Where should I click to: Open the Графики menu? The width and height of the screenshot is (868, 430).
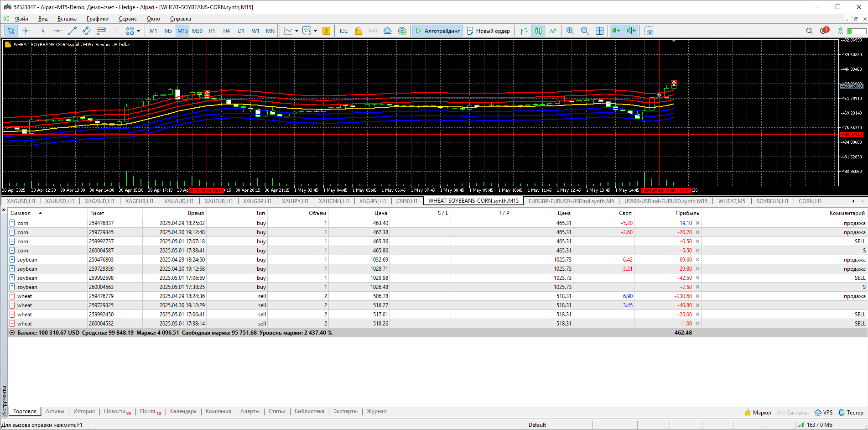(x=97, y=19)
